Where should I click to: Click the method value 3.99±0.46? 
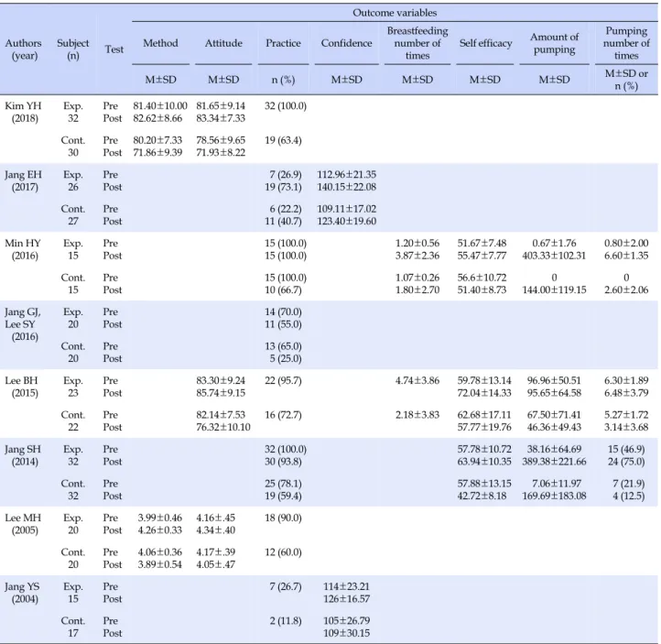click(160, 518)
